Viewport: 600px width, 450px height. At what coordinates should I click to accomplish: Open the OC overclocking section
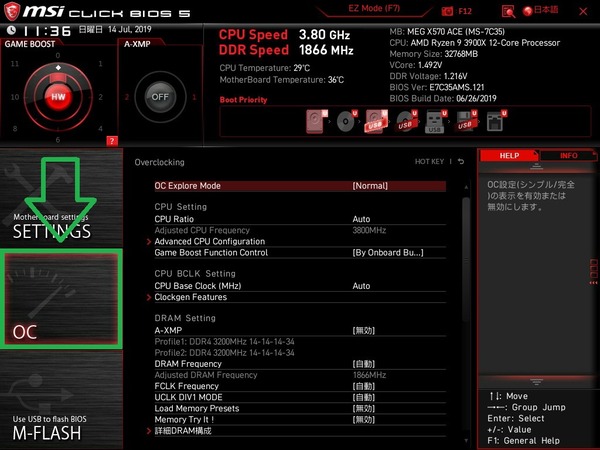(61, 299)
